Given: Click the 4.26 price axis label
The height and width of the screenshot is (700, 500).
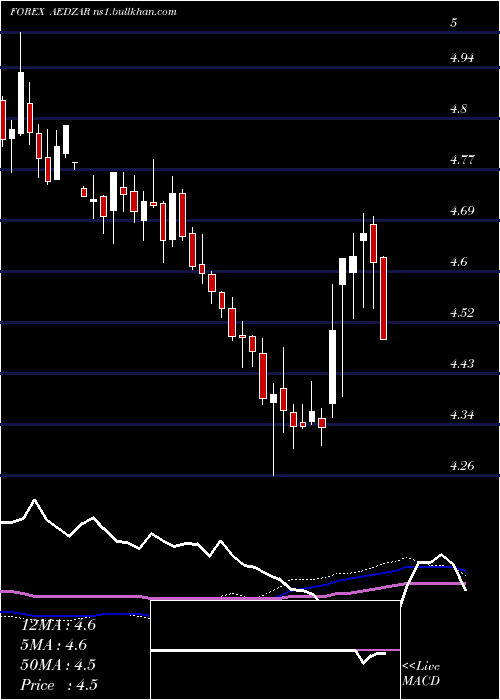Looking at the screenshot, I should pyautogui.click(x=461, y=466).
